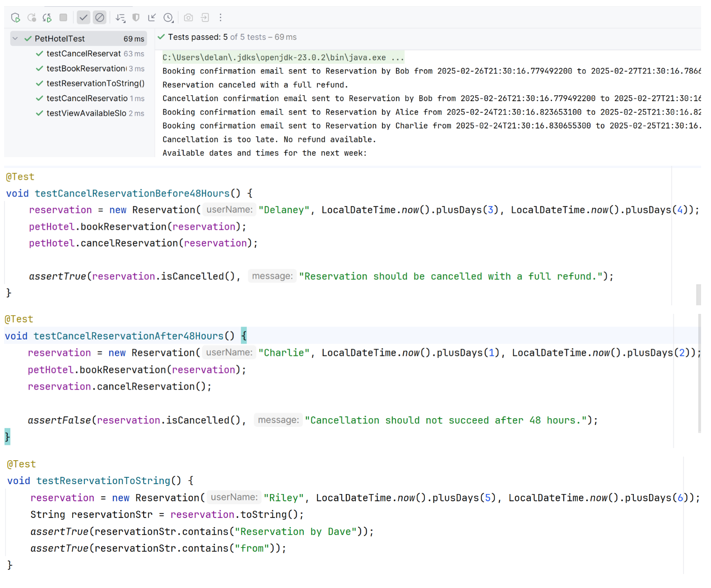
Task: Click the camera screenshot icon
Action: (x=189, y=18)
